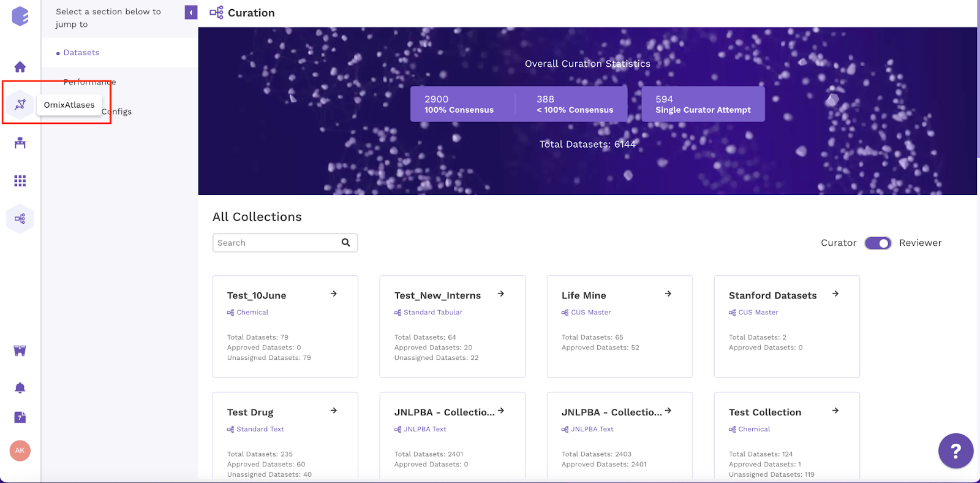
Task: Open Stanford Datasets collection arrow
Action: [835, 294]
